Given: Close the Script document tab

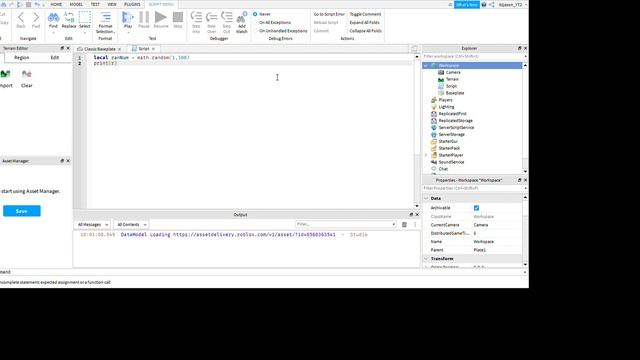Looking at the screenshot, I should [x=153, y=49].
